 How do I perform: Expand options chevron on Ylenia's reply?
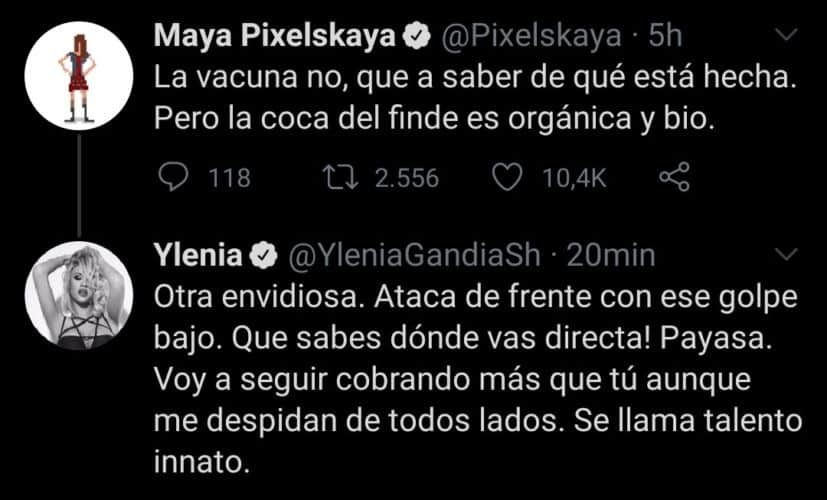click(787, 255)
